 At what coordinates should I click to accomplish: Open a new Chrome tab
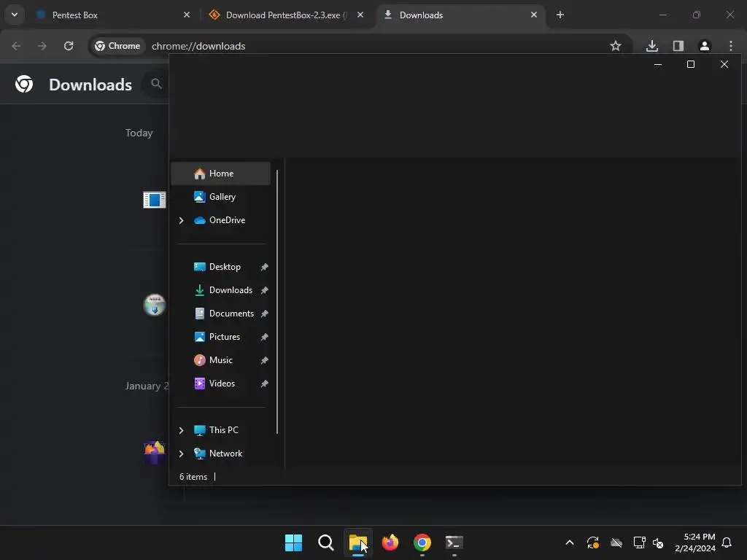[560, 15]
